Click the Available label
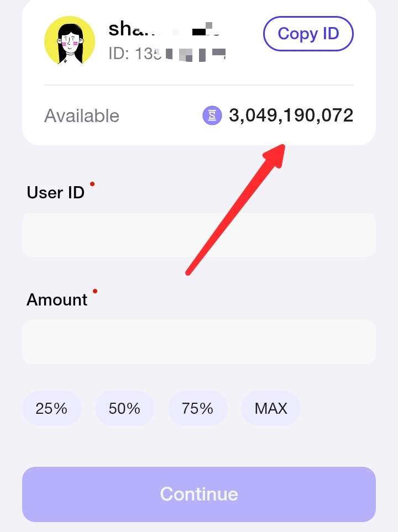Screen dimensions: 398x532 [82, 115]
